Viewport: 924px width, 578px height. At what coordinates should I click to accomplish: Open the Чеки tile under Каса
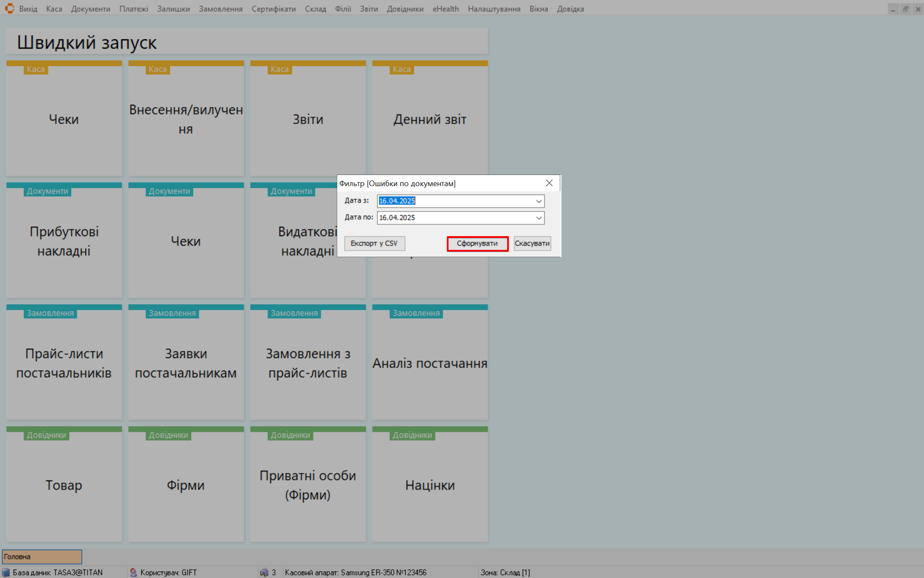[x=64, y=119]
